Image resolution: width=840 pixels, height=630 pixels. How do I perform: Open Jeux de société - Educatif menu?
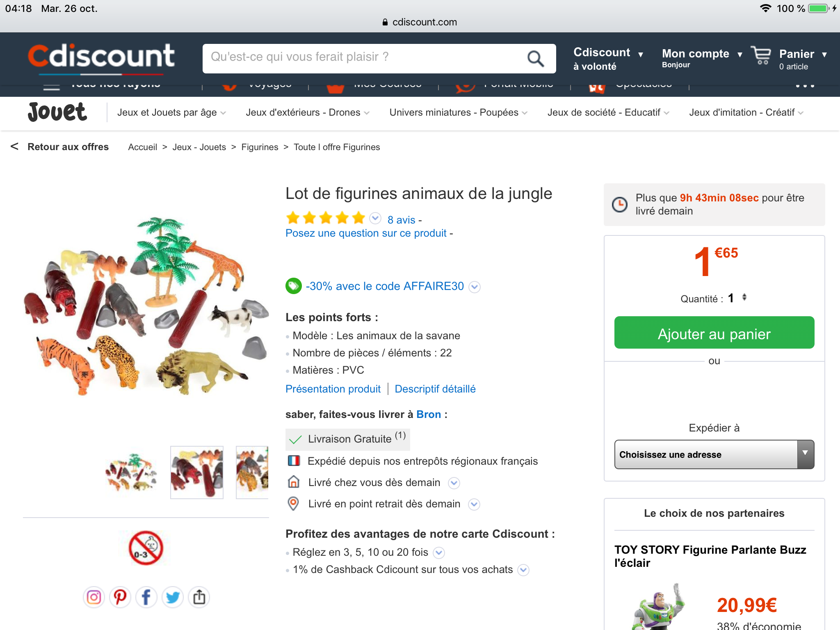pos(608,112)
